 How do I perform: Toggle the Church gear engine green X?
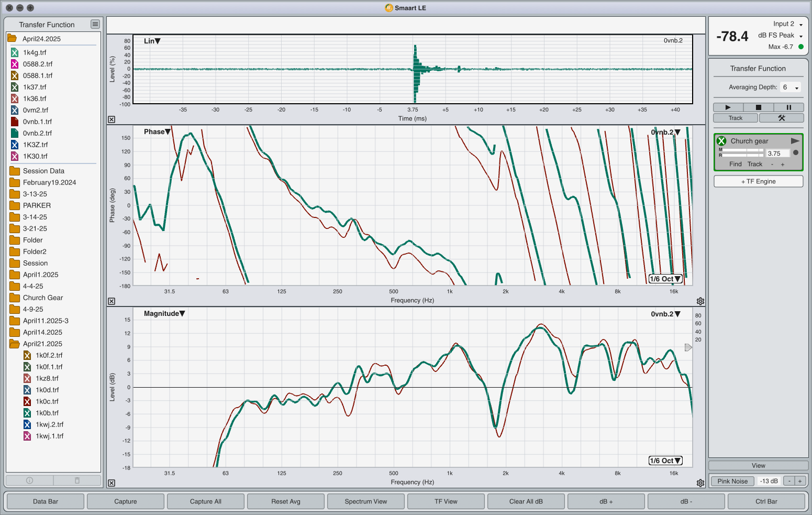(721, 141)
